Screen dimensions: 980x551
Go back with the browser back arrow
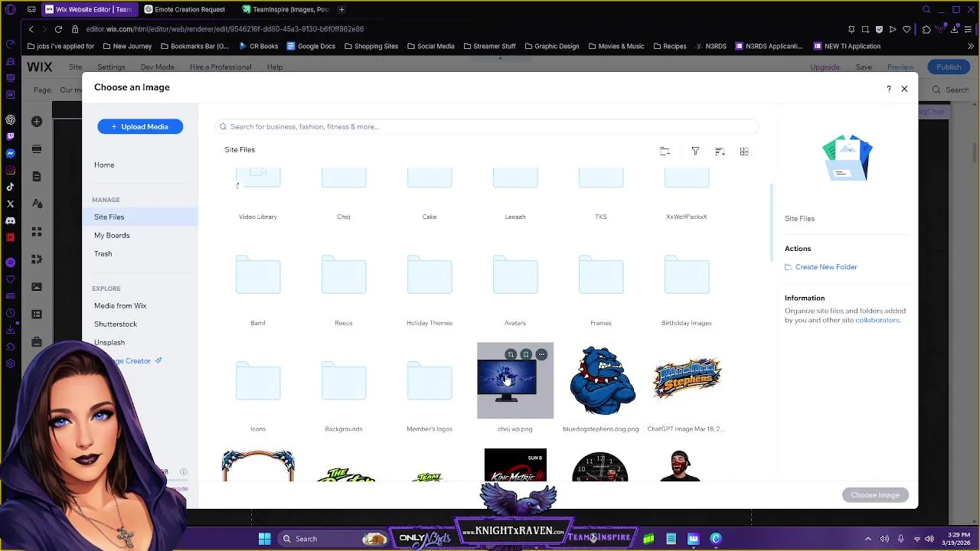click(31, 29)
